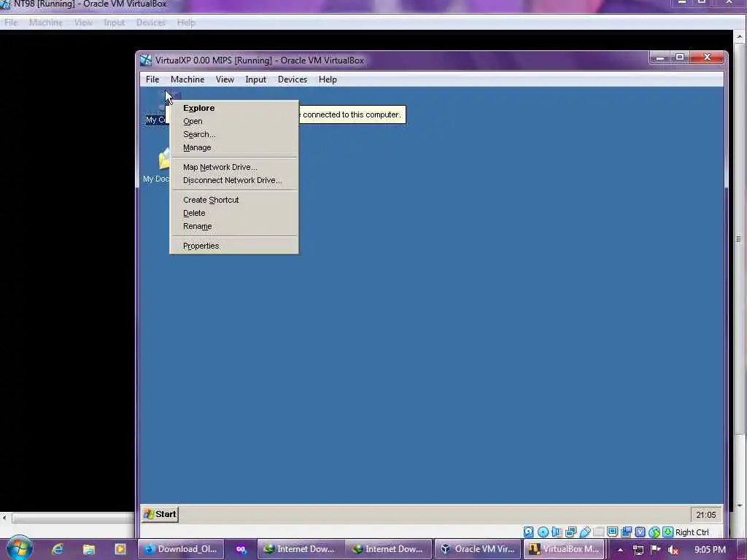Screen dimensions: 747x560
Task: Click the video capture indicator icon
Action: pyautogui.click(x=627, y=532)
